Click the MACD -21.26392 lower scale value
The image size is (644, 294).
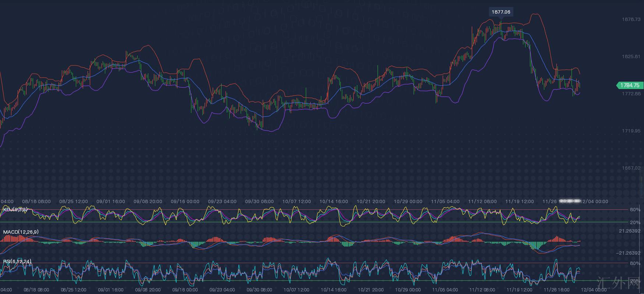628,253
